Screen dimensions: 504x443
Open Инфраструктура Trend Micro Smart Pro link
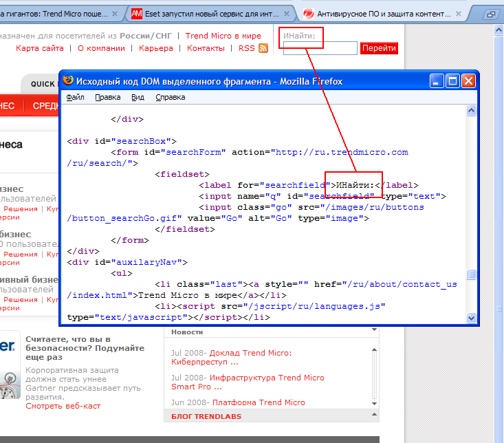pyautogui.click(x=248, y=382)
